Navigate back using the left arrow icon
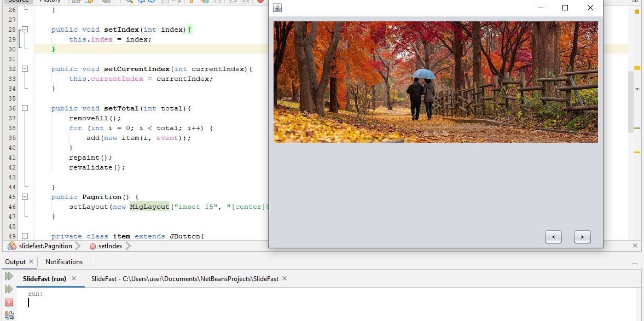Viewport: 644px width, 321px height. point(90,2)
